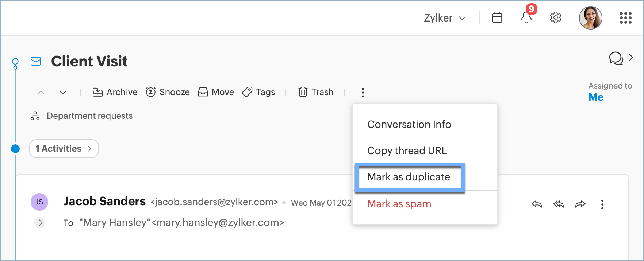The width and height of the screenshot is (644, 261).
Task: Expand the Zylker organization dropdown
Action: [445, 18]
